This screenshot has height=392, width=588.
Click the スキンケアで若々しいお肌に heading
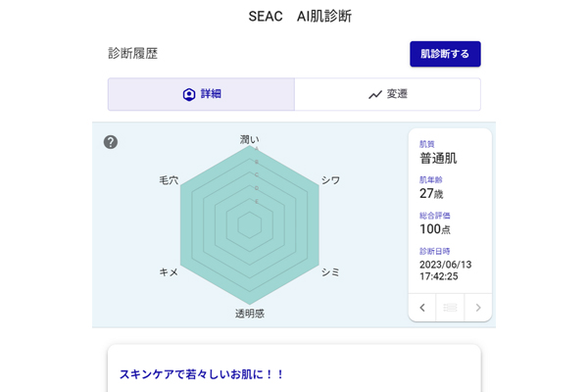pyautogui.click(x=201, y=374)
